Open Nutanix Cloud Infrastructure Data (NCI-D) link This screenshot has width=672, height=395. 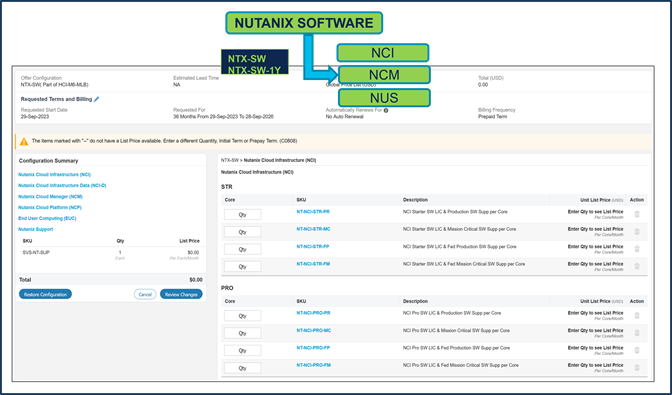click(62, 186)
